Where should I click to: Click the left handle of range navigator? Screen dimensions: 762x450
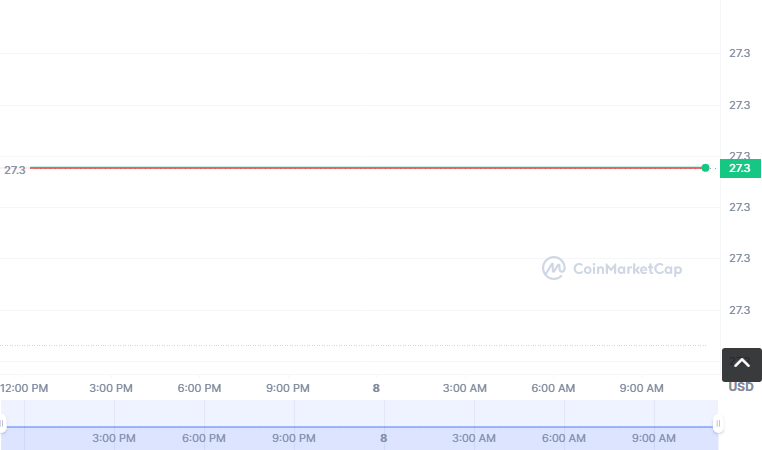[3, 425]
